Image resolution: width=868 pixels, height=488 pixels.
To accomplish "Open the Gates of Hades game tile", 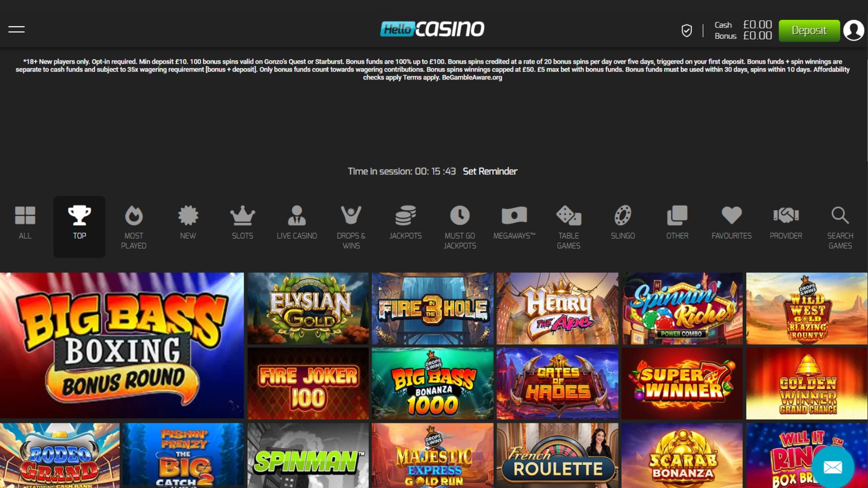I will click(557, 384).
